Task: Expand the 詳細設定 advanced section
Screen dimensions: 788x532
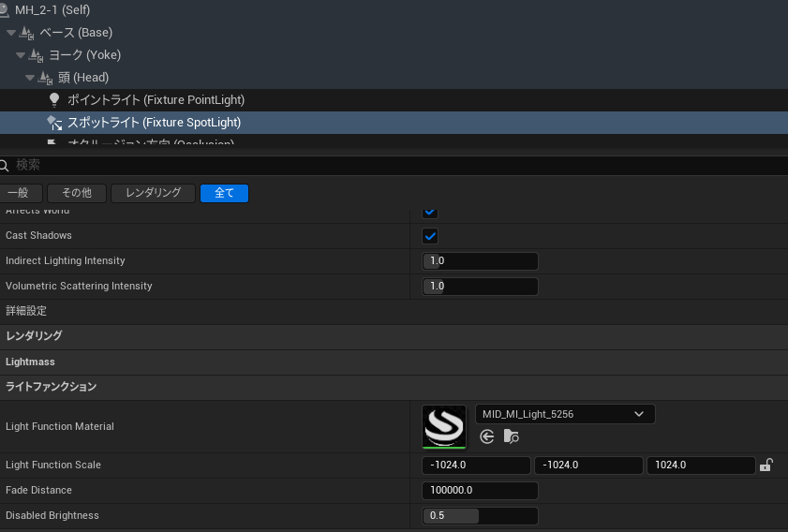Action: click(26, 311)
